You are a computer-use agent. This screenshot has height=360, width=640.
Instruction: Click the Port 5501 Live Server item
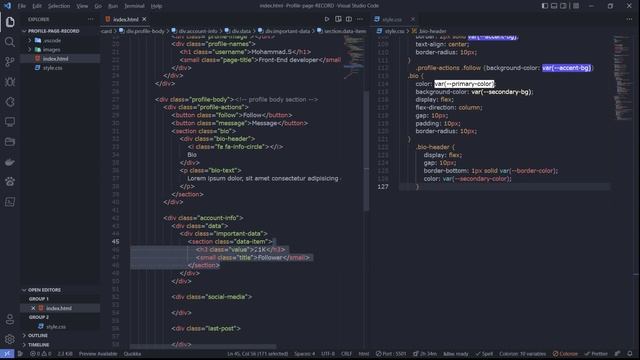click(x=391, y=354)
